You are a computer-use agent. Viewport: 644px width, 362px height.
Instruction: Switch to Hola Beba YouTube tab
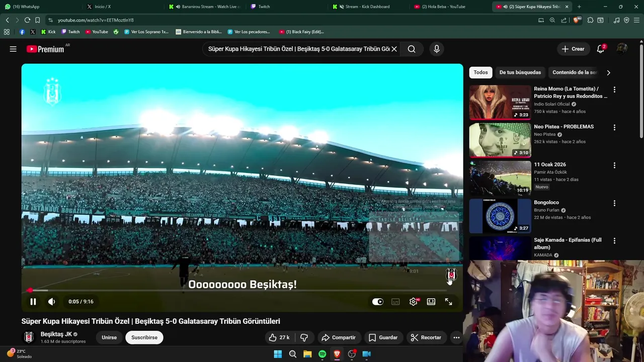(x=449, y=7)
